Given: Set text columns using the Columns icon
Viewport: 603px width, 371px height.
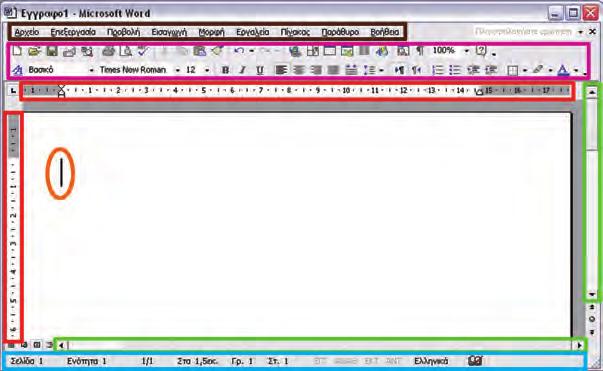Looking at the screenshot, I should [364, 51].
